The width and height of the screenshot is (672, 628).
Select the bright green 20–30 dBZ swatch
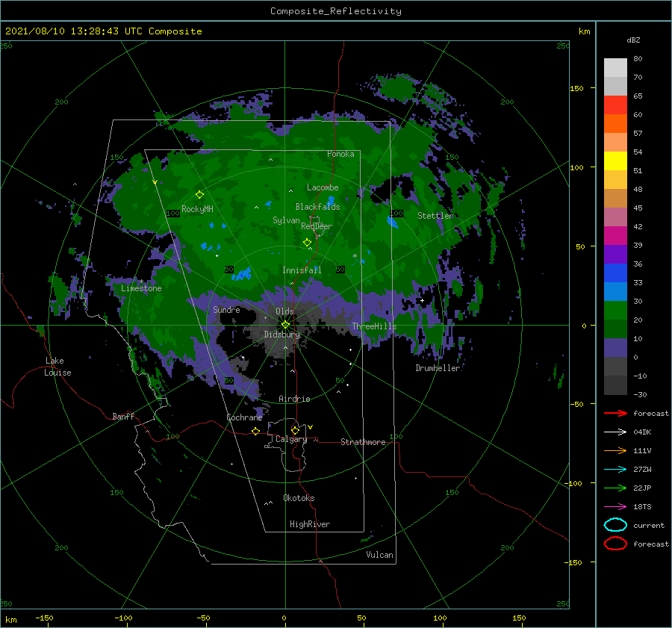pos(615,311)
